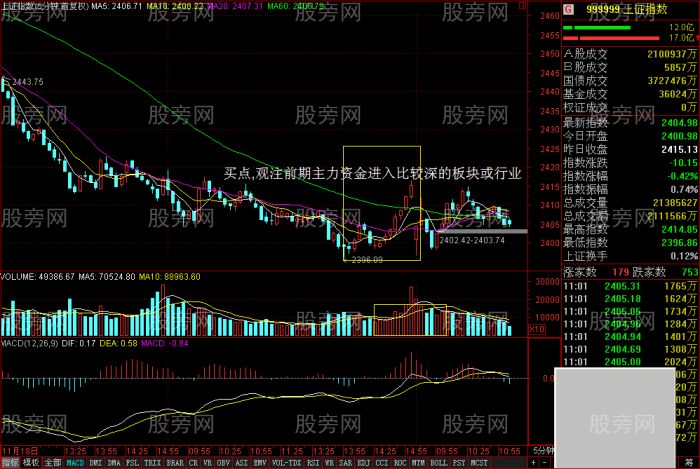The width and height of the screenshot is (700, 469).
Task: Switch to the DMI indicator tab
Action: pyautogui.click(x=96, y=463)
